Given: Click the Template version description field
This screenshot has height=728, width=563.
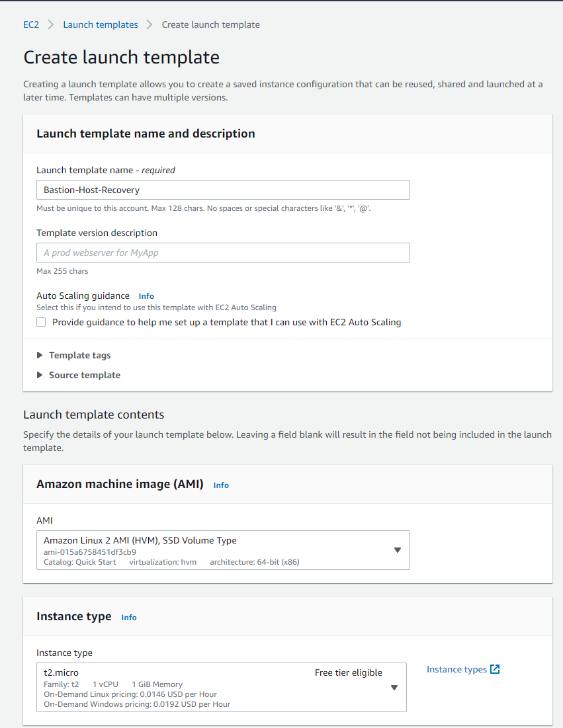Looking at the screenshot, I should click(223, 253).
